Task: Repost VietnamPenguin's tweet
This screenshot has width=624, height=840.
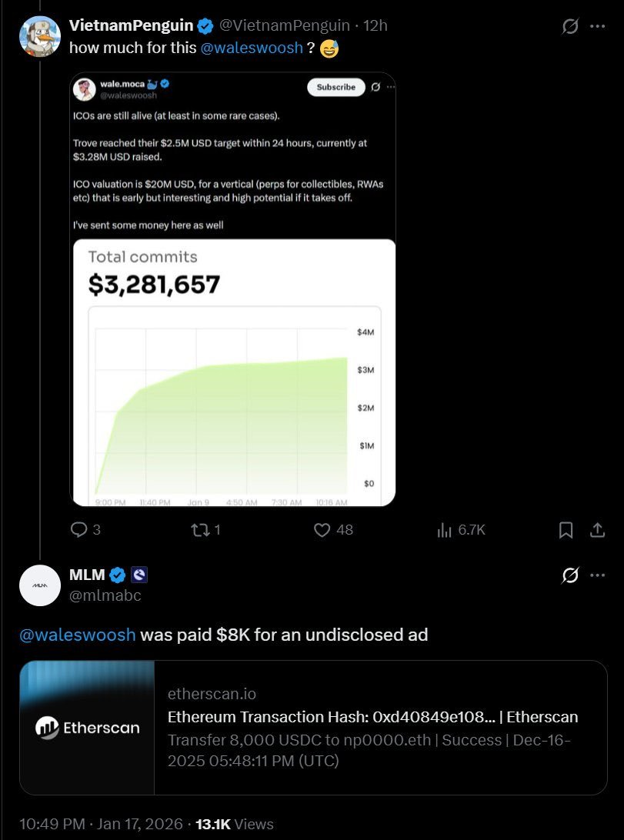Action: 200,530
